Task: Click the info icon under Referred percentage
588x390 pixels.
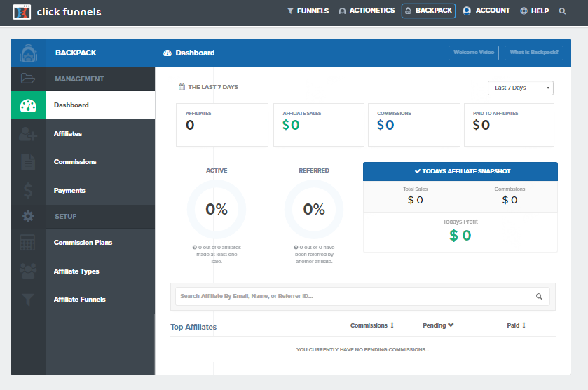Action: coord(296,248)
